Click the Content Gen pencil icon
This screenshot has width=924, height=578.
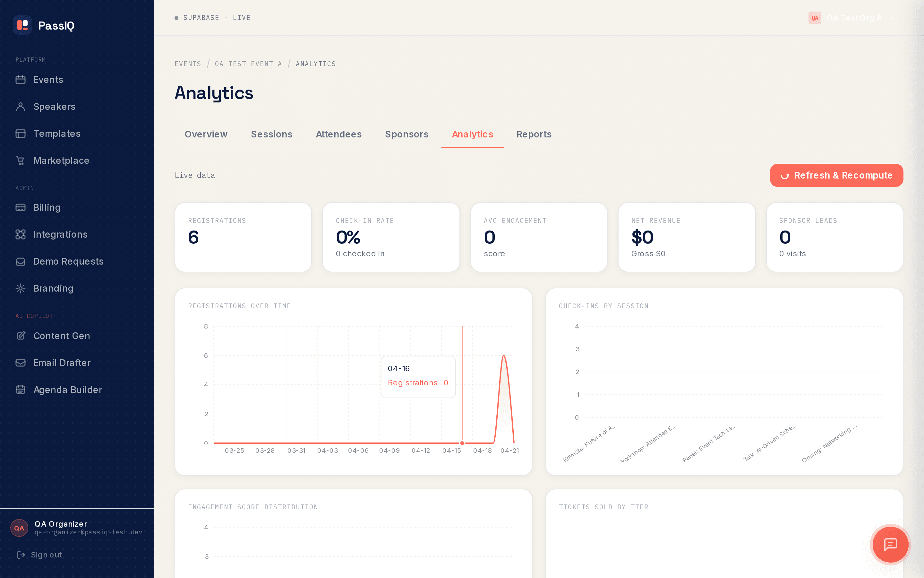click(x=21, y=336)
